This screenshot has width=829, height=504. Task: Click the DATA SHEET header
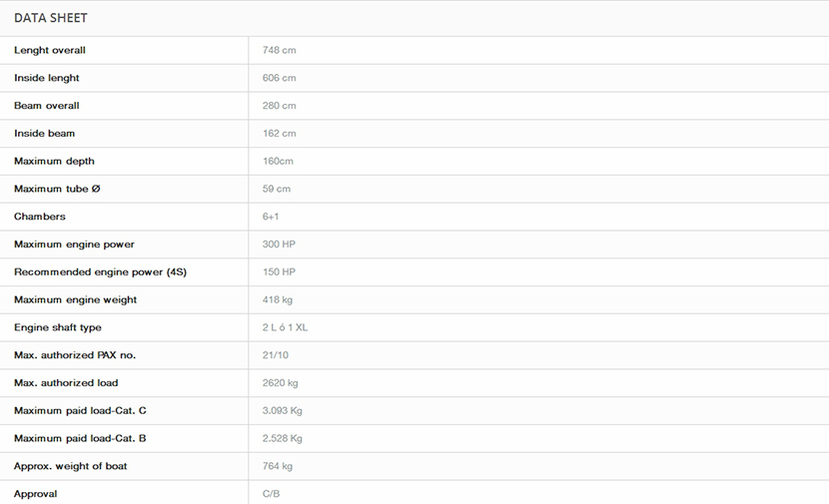coord(51,18)
